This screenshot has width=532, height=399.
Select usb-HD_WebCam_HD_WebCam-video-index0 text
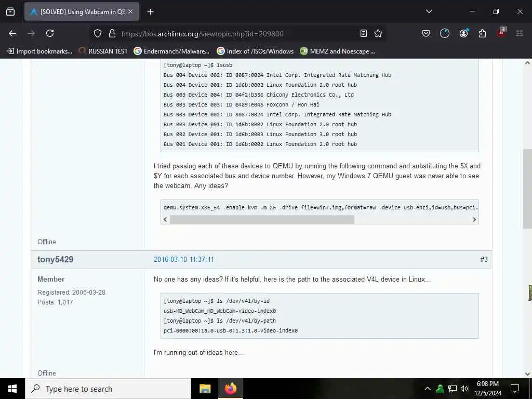220,311
